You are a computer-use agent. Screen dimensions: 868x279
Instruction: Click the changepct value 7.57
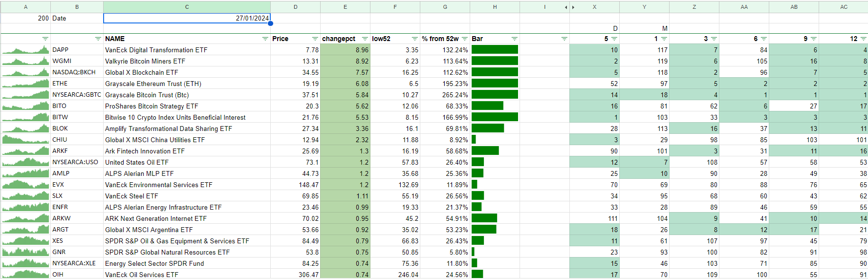345,72
